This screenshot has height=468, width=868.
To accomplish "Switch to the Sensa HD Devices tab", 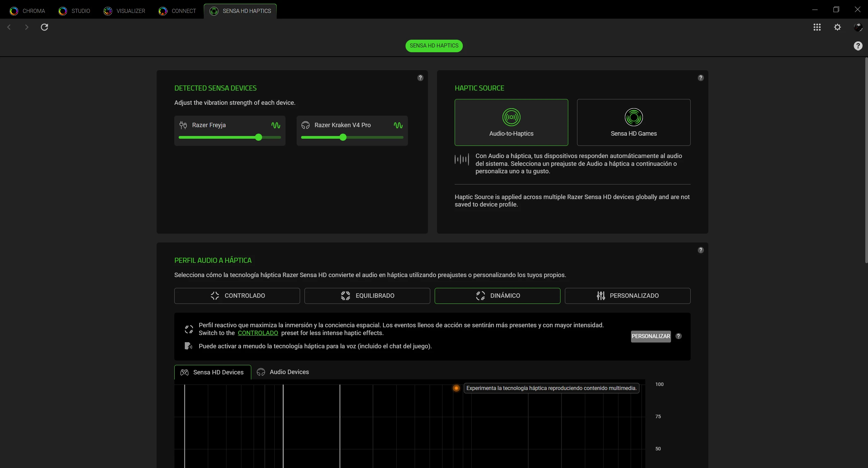I will (x=213, y=372).
